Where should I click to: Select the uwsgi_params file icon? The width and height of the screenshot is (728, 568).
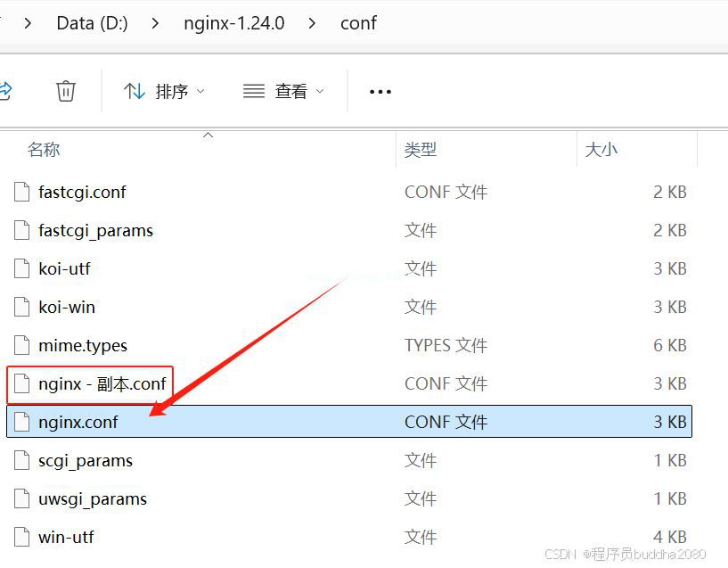tap(21, 498)
